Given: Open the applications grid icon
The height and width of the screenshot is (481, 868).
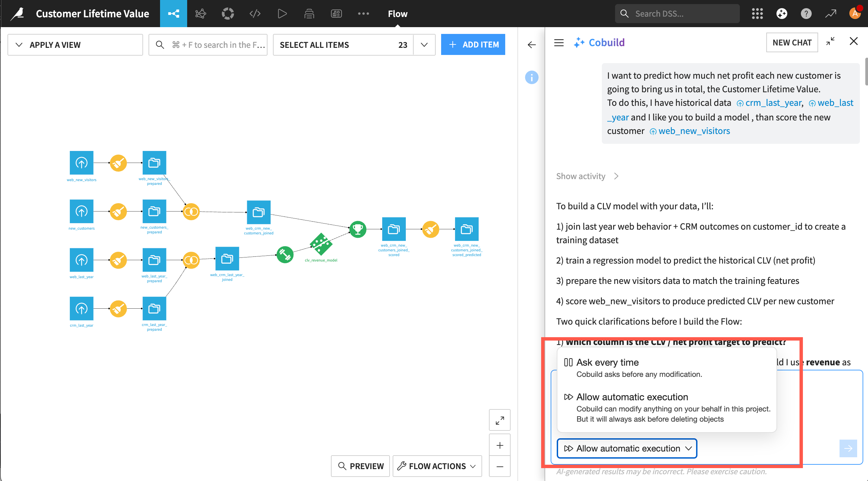Looking at the screenshot, I should point(757,14).
